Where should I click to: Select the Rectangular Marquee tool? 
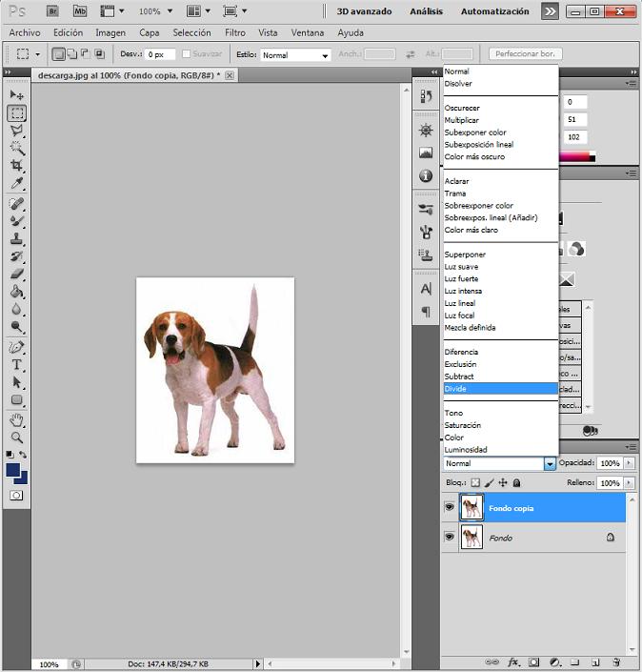point(17,113)
